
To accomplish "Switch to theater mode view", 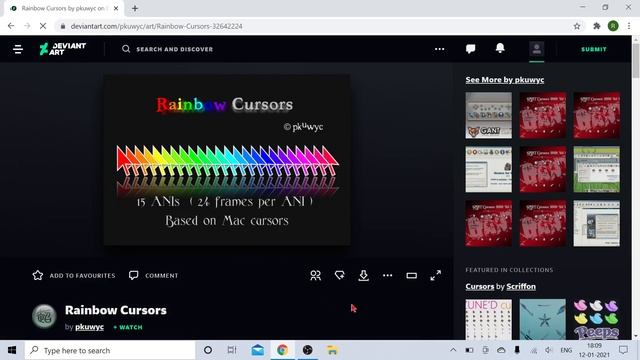I will point(411,276).
